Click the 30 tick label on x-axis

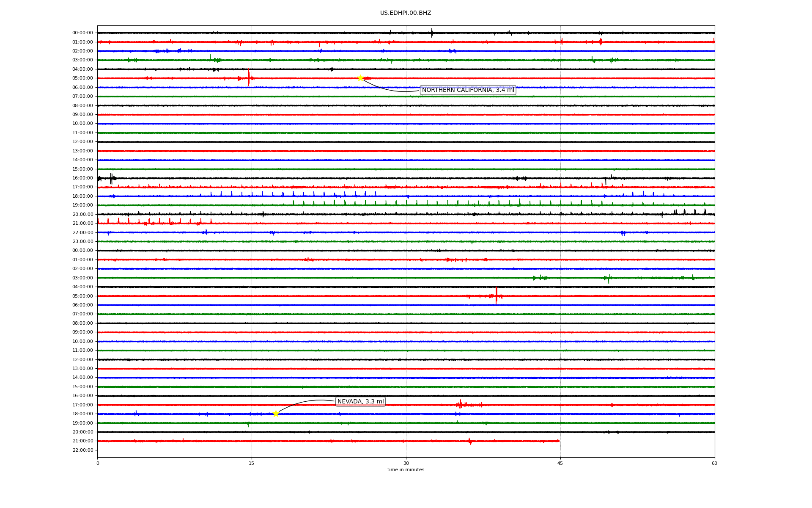coord(406,463)
